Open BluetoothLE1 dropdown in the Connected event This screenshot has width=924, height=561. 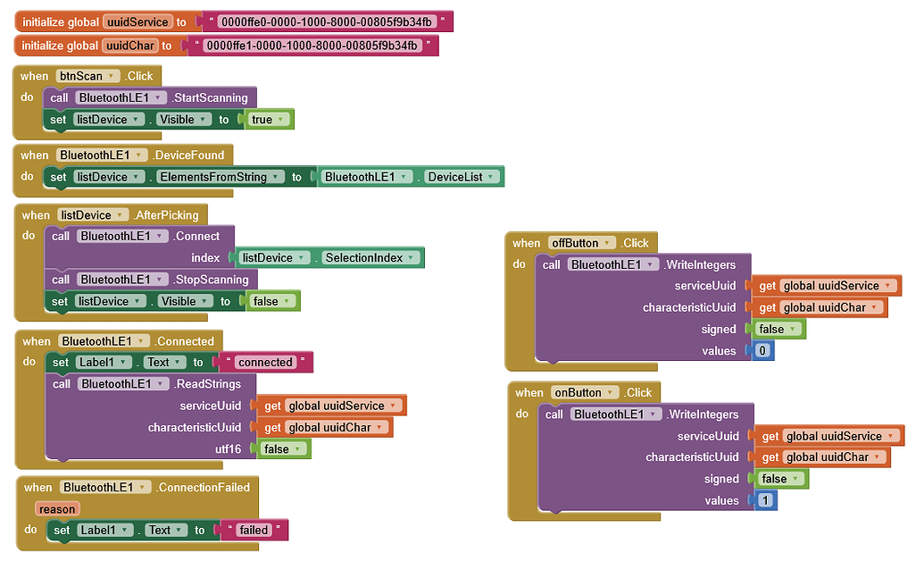tap(104, 341)
